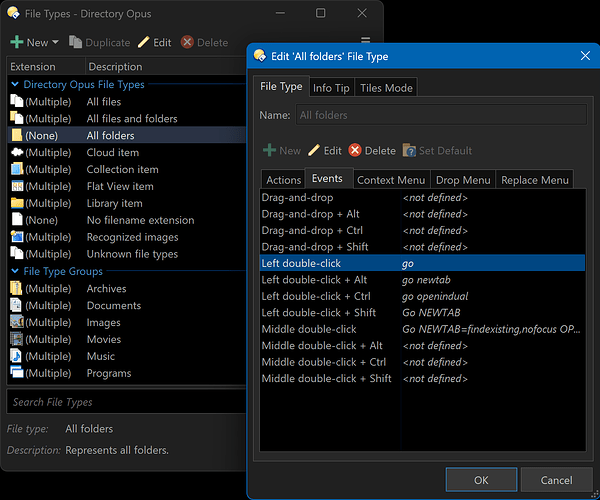
Task: Click the Delete button in Edit dialog toolbar
Action: [x=372, y=151]
